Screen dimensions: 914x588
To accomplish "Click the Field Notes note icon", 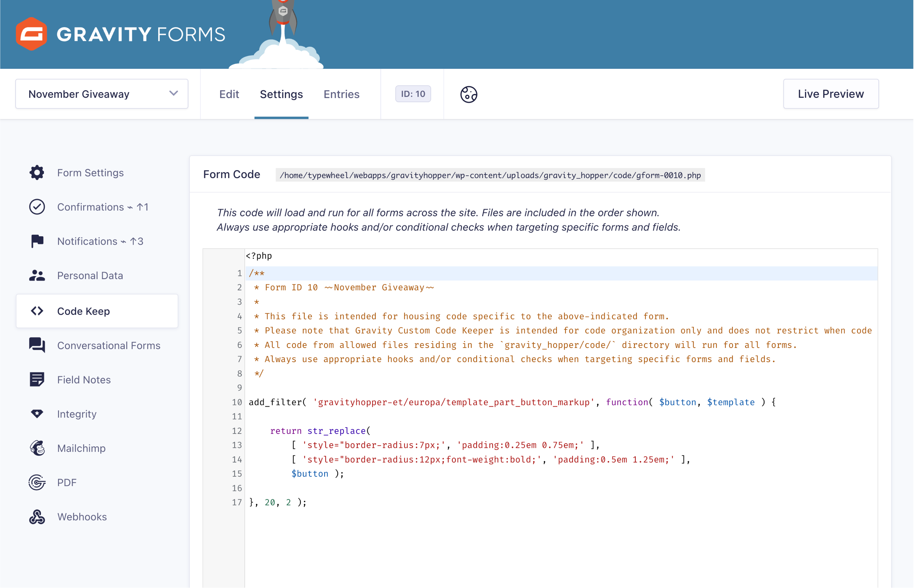I will pos(37,380).
